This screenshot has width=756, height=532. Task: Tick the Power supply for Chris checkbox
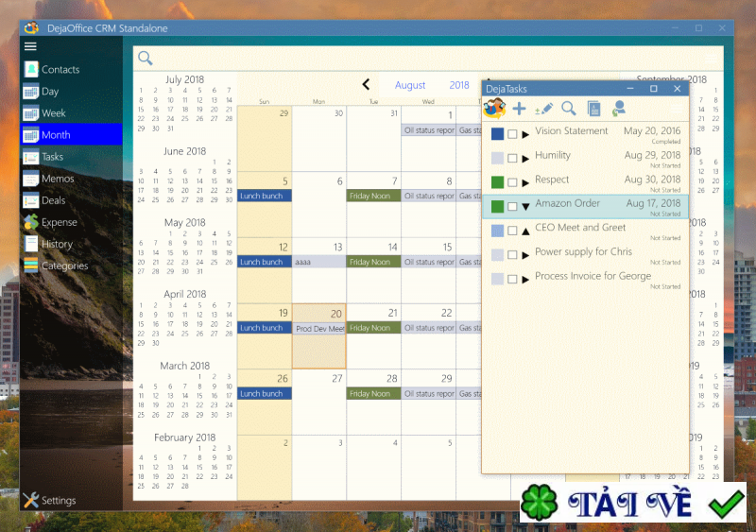[x=512, y=255]
